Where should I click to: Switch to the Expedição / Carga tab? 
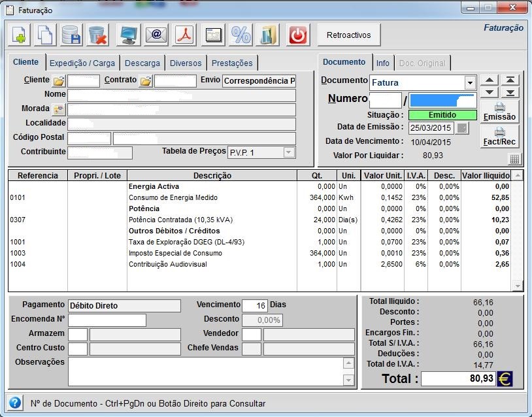[82, 63]
